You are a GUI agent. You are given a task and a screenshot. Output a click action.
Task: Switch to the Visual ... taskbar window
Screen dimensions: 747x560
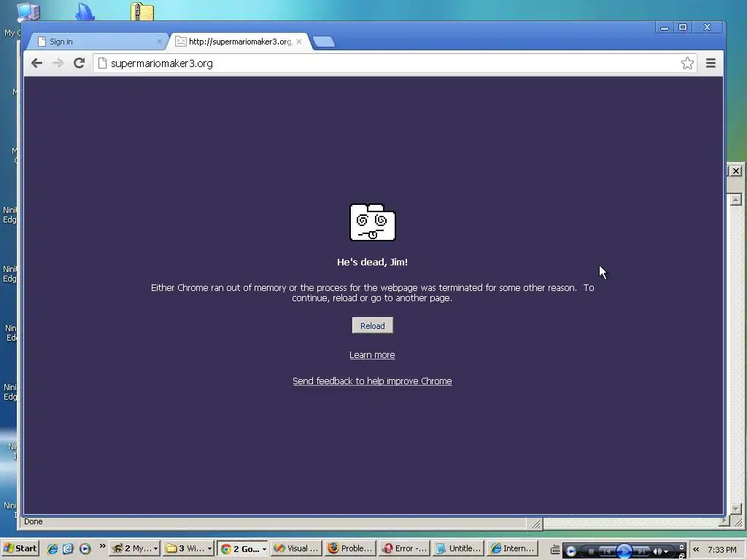point(295,548)
